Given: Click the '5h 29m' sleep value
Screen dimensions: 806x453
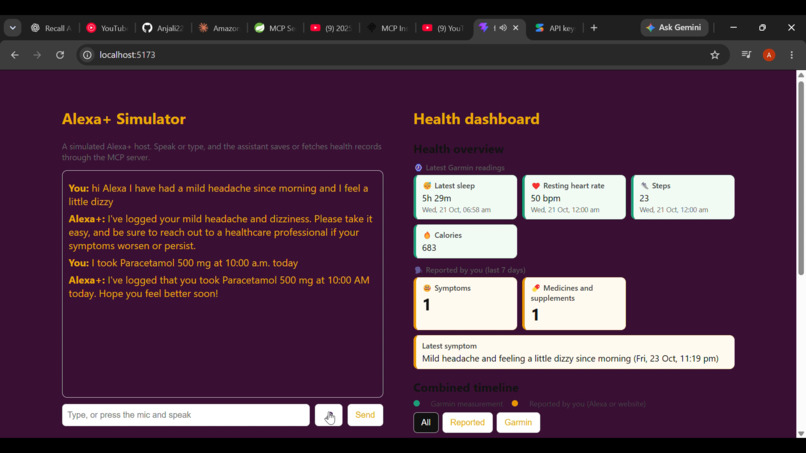Looking at the screenshot, I should click(436, 198).
